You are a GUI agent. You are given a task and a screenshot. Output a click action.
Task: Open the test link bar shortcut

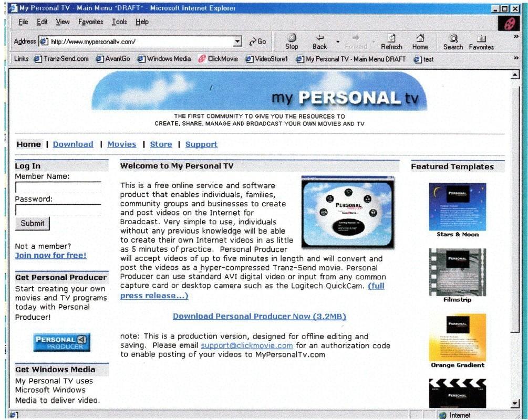click(x=423, y=59)
